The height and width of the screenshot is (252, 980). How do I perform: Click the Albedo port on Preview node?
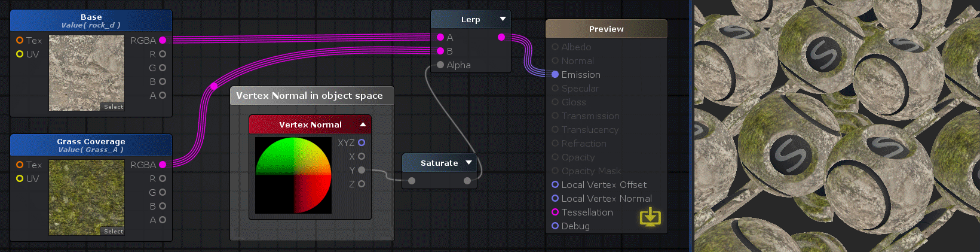[555, 47]
